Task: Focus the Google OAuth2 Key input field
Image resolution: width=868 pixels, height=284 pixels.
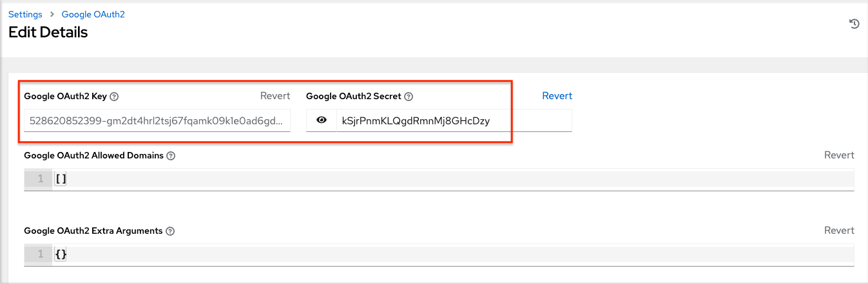Action: click(x=157, y=120)
